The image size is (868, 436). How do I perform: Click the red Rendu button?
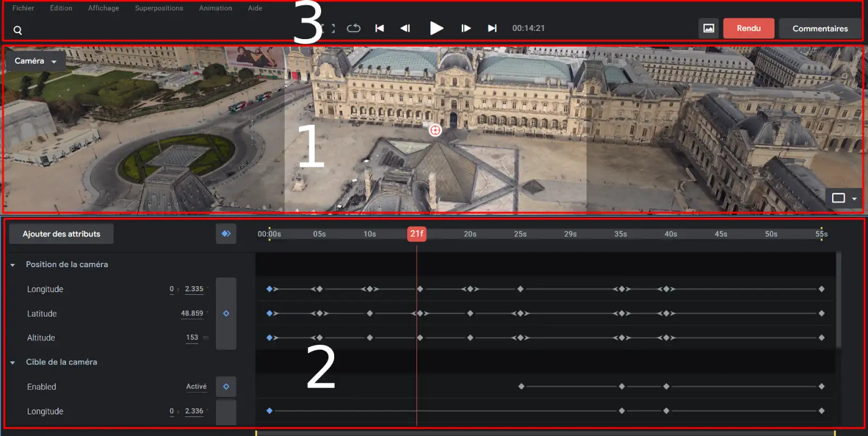(749, 28)
